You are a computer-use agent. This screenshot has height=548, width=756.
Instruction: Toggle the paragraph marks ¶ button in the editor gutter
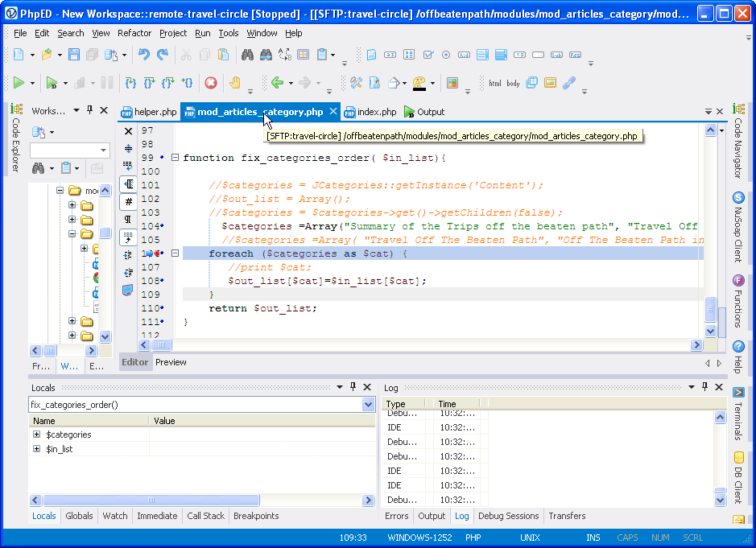pyautogui.click(x=128, y=220)
